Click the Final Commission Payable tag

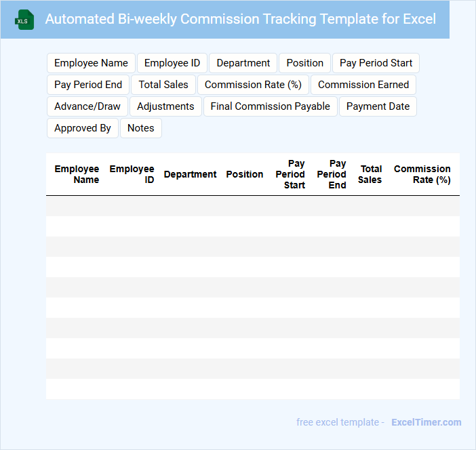[x=270, y=106]
